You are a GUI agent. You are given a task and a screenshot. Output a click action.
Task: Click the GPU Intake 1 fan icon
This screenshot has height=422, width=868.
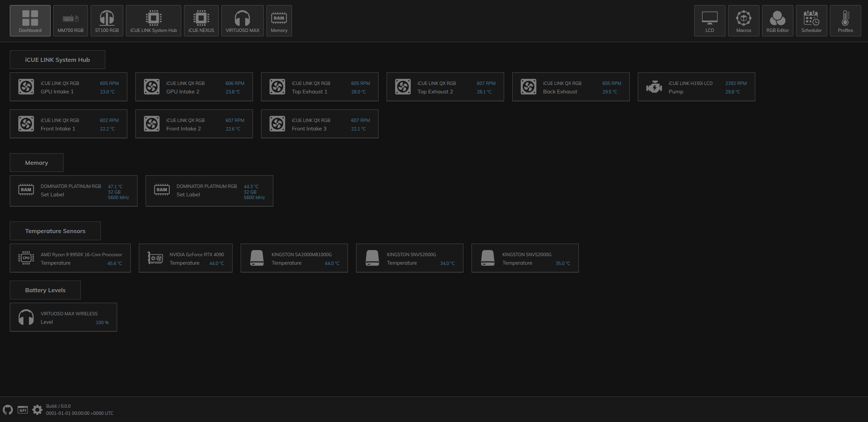[x=26, y=87]
